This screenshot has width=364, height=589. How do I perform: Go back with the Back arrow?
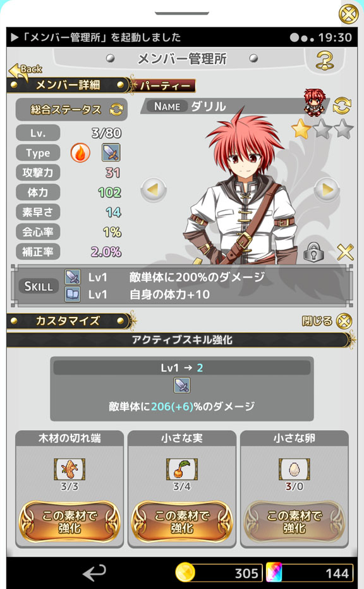click(x=25, y=70)
